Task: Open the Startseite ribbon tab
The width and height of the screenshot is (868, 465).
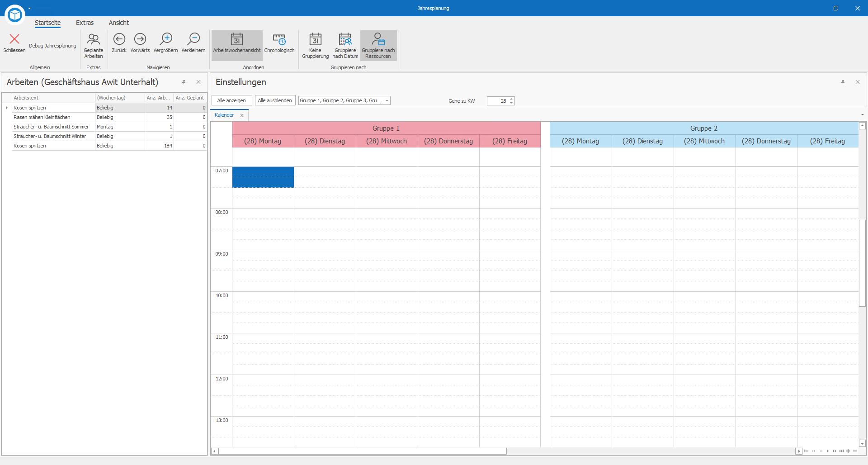Action: [x=47, y=23]
